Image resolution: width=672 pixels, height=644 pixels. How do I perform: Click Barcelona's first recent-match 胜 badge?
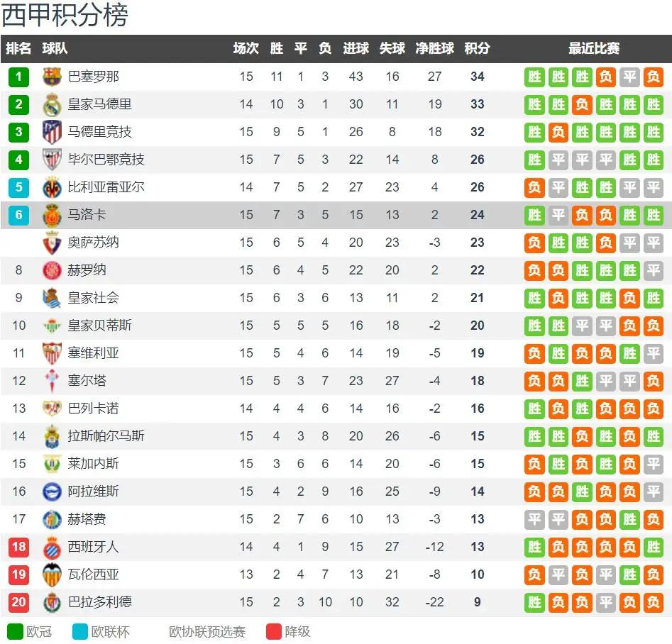[x=534, y=77]
